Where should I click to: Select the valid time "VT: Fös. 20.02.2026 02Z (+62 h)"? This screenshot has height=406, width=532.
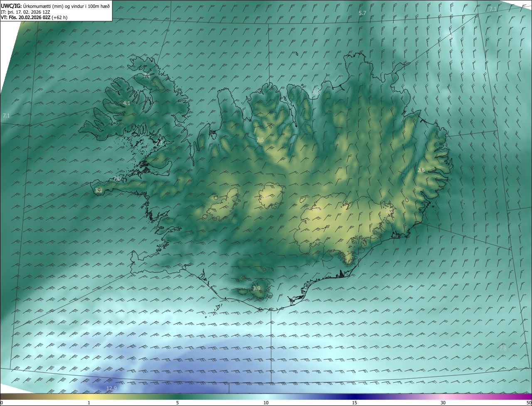tap(34, 17)
